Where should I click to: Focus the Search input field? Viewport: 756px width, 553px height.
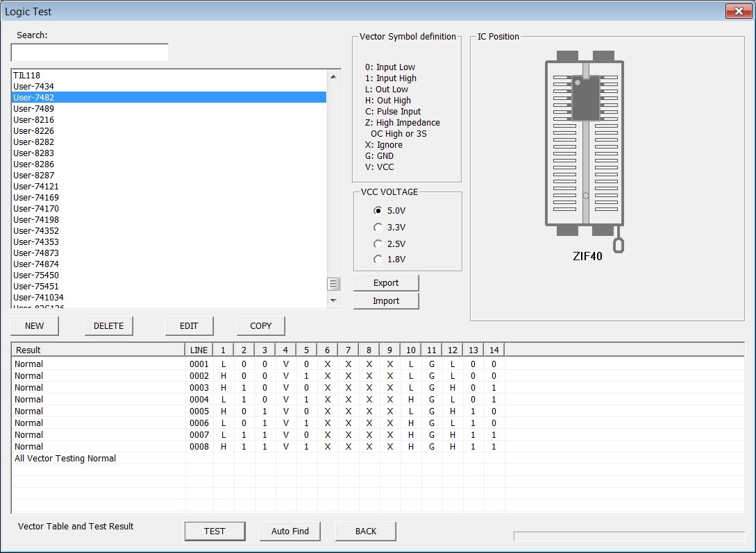90,53
